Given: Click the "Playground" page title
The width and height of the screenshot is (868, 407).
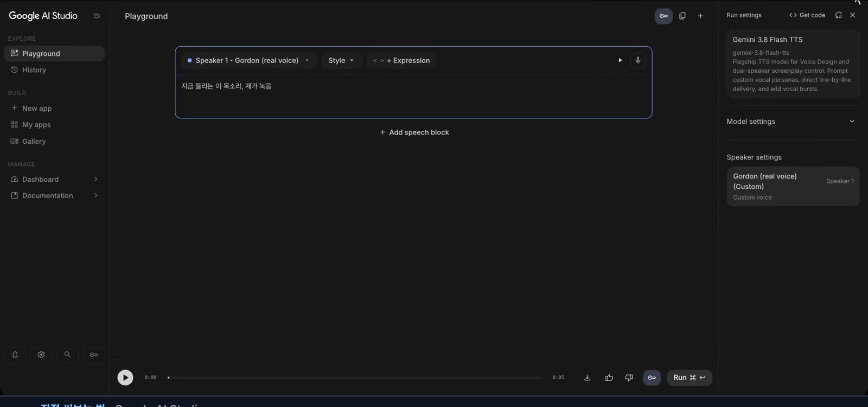Looking at the screenshot, I should [146, 16].
